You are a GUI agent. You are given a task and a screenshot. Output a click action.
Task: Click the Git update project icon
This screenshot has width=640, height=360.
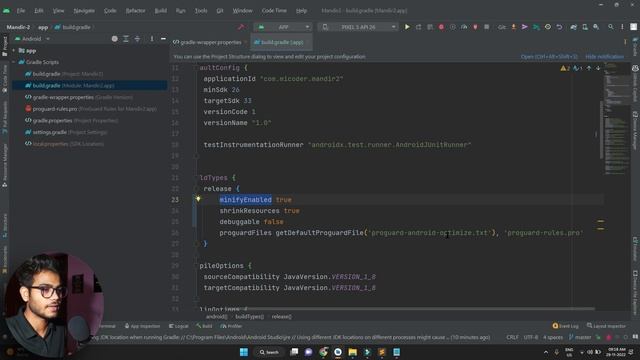tap(513, 27)
